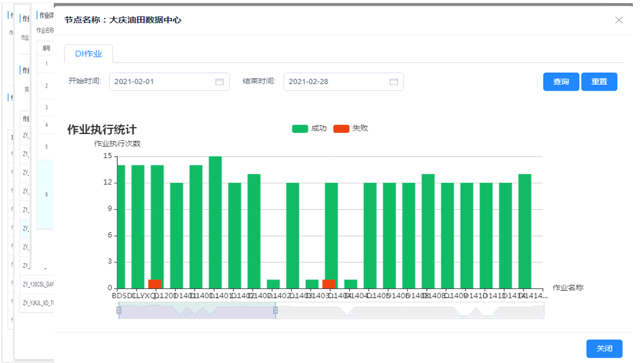Focus the 开始时间 date field 2021-02-01
644x363 pixels.
pos(169,81)
